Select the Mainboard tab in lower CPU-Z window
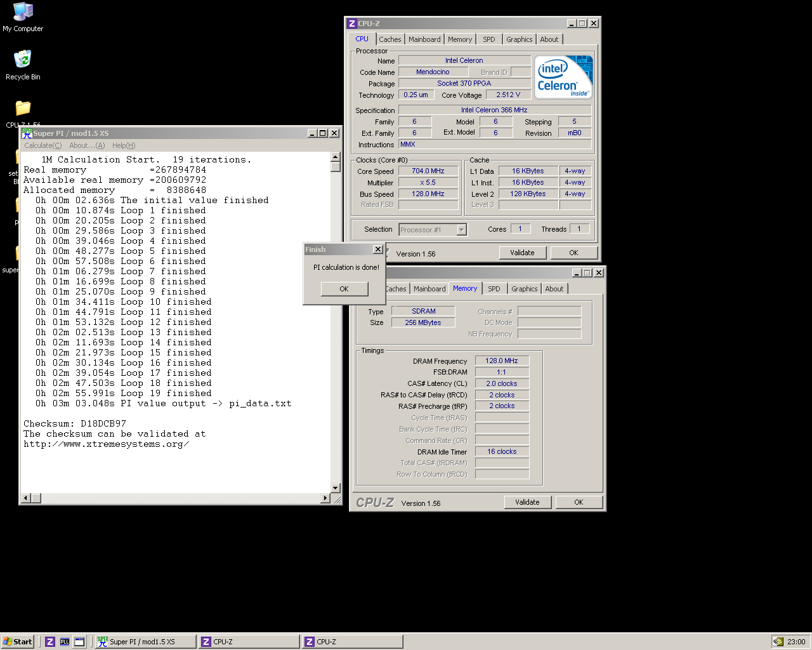812x650 pixels. click(x=429, y=289)
